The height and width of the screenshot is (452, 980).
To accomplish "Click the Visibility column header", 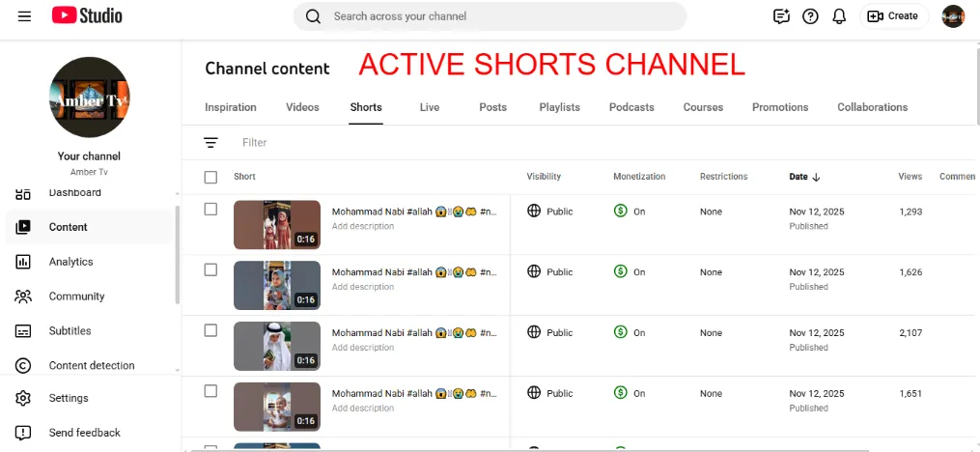I will point(544,177).
